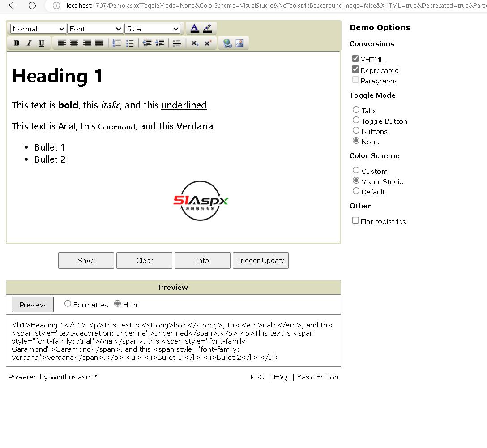Open the Size dropdown
Viewport: 487px width, 448px height.
(x=152, y=29)
